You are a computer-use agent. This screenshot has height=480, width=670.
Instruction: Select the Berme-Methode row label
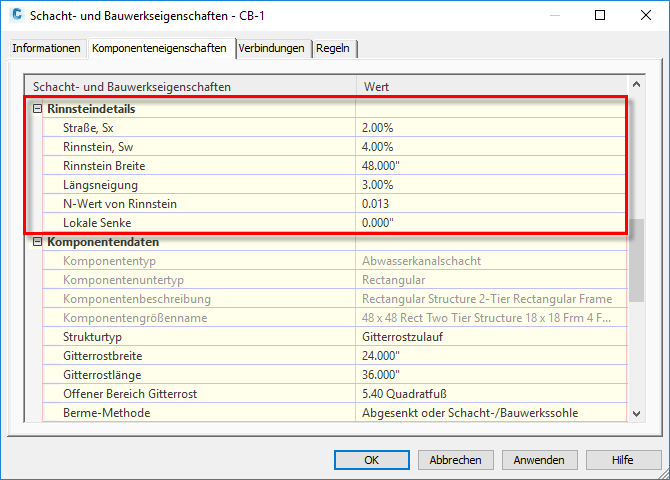pyautogui.click(x=107, y=413)
